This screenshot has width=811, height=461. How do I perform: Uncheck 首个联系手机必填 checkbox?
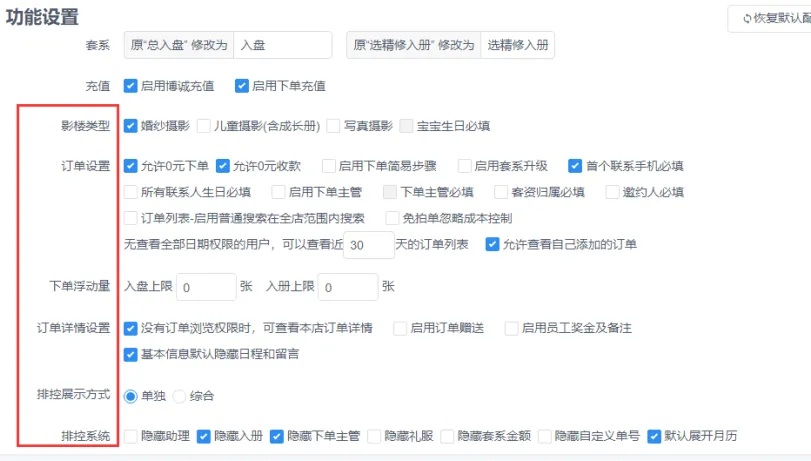point(575,166)
